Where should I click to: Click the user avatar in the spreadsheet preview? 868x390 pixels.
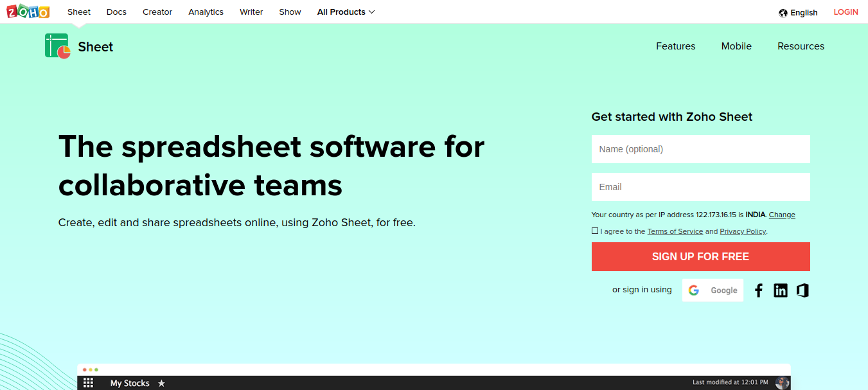click(x=782, y=383)
